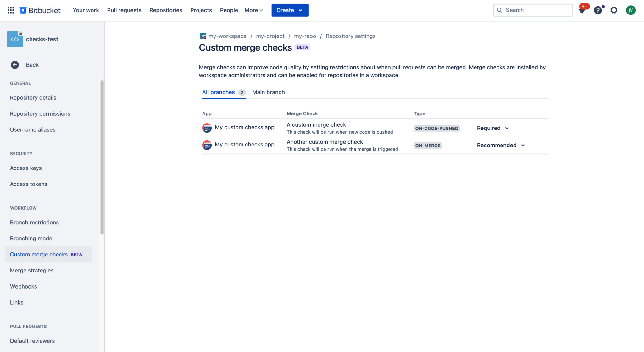
Task: Open Branch restrictions in sidebar
Action: click(34, 222)
